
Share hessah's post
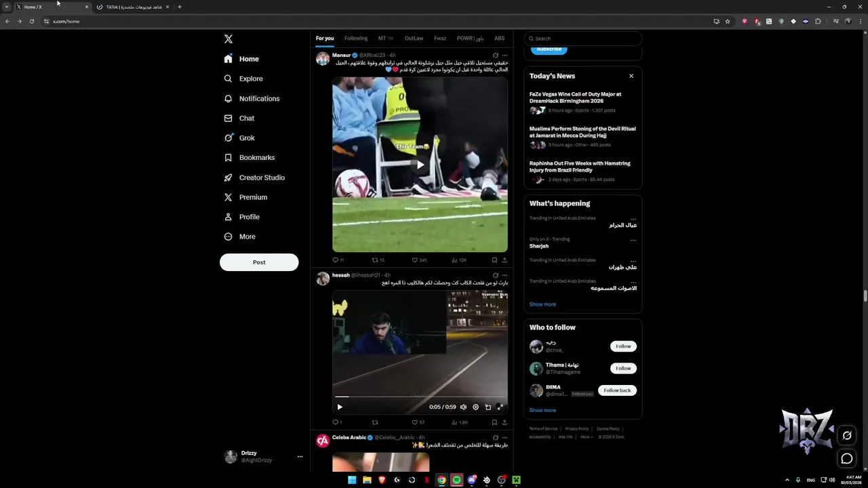point(505,422)
